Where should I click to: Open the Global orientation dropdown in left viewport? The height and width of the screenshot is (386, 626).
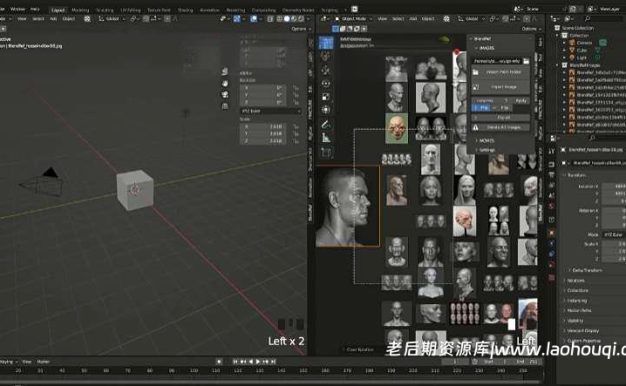tap(112, 19)
